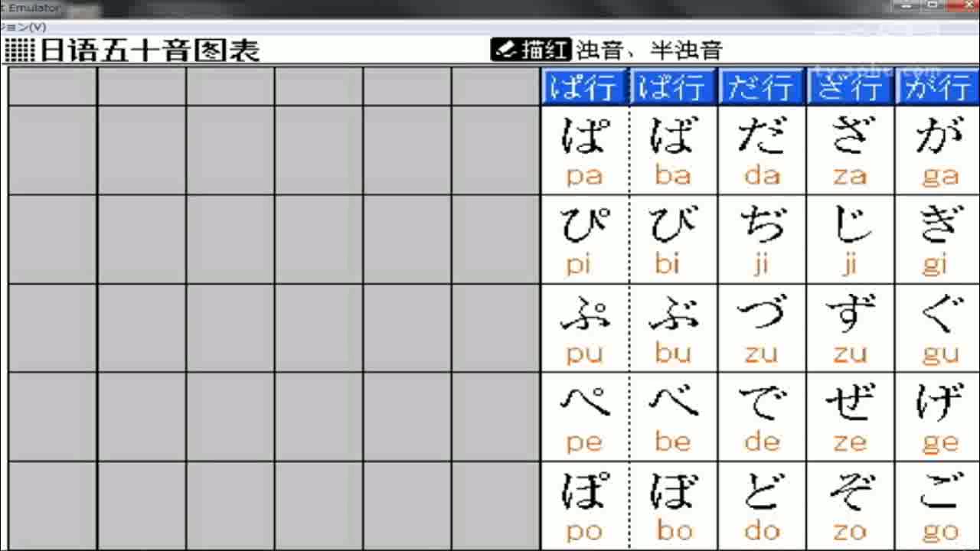Click the 描红 tracing button
Image resolution: width=980 pixels, height=551 pixels.
[531, 50]
